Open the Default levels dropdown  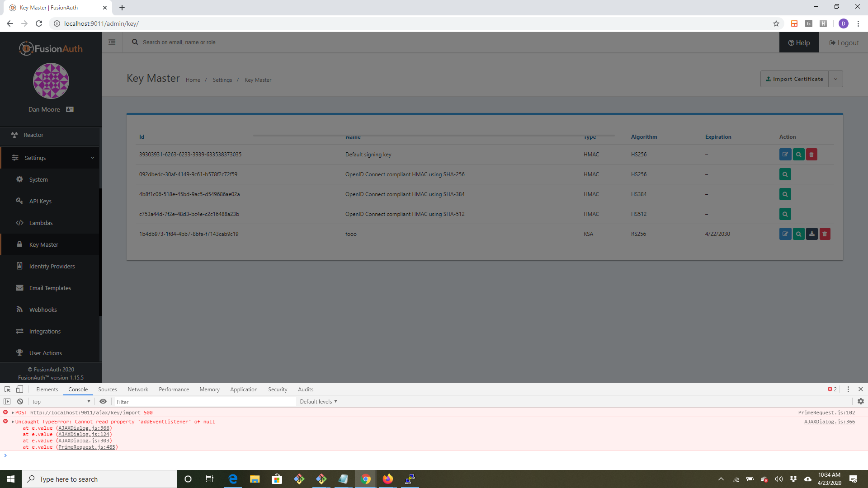[318, 401]
